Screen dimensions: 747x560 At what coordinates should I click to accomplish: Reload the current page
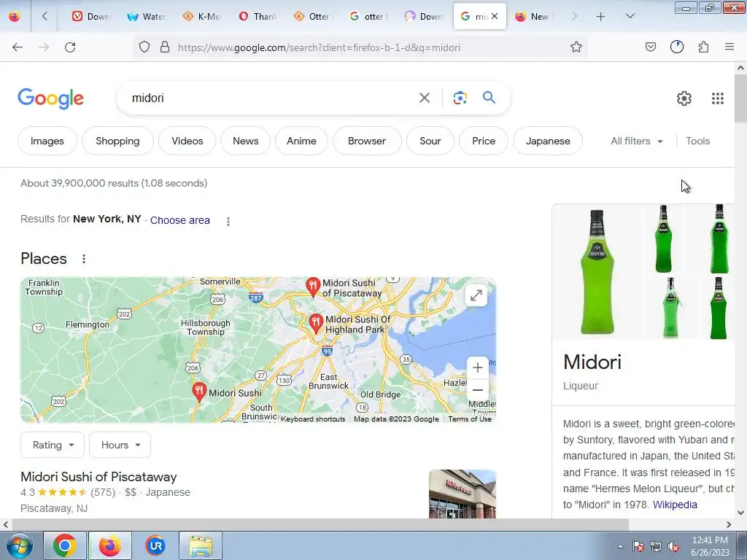(x=70, y=47)
